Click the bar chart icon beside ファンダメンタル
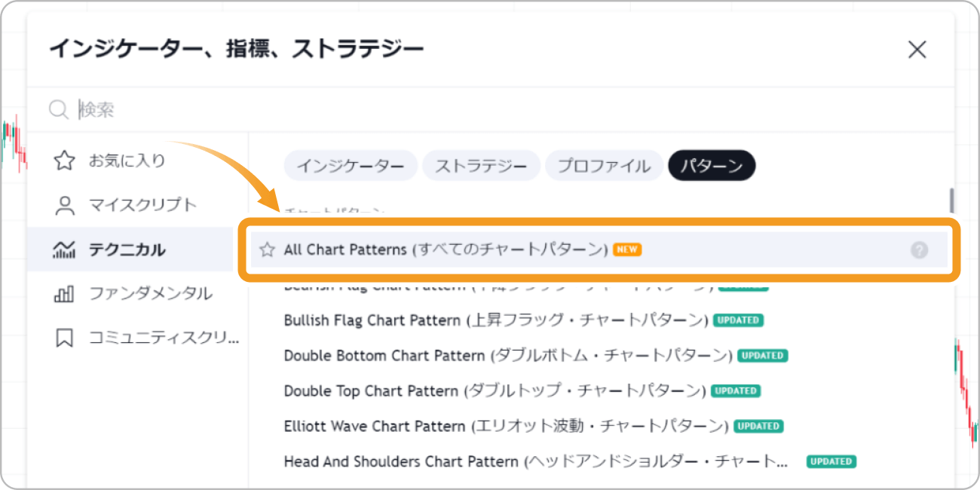Viewport: 980px width, 490px height. coord(64,294)
